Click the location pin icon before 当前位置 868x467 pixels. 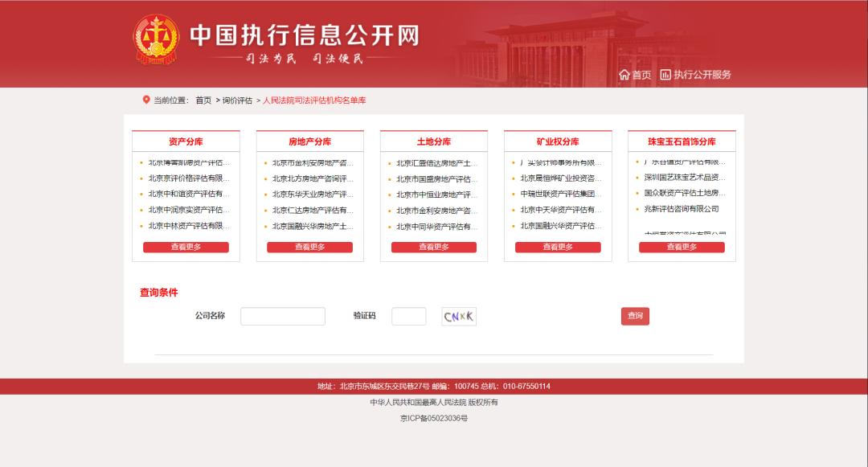tap(146, 100)
